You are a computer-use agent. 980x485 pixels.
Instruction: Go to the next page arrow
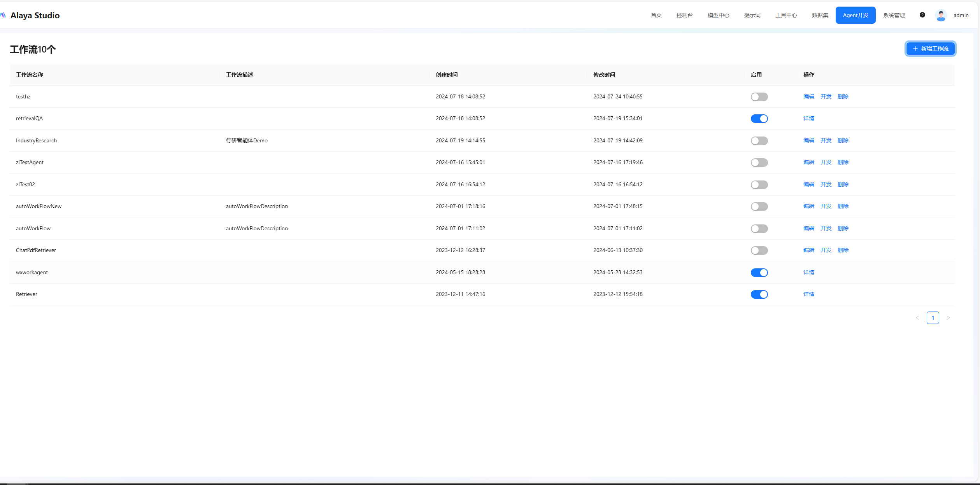pos(948,318)
